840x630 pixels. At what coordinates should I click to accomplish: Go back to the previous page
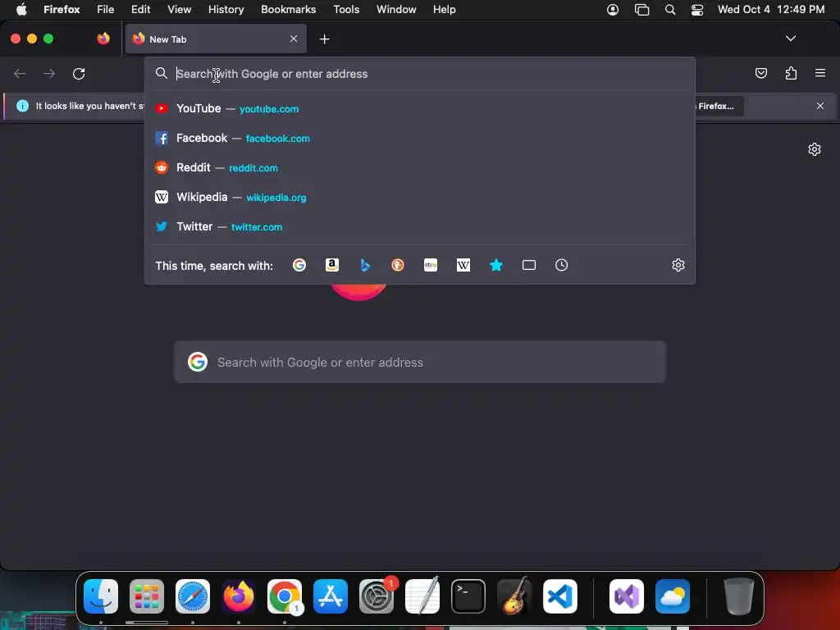(x=20, y=73)
